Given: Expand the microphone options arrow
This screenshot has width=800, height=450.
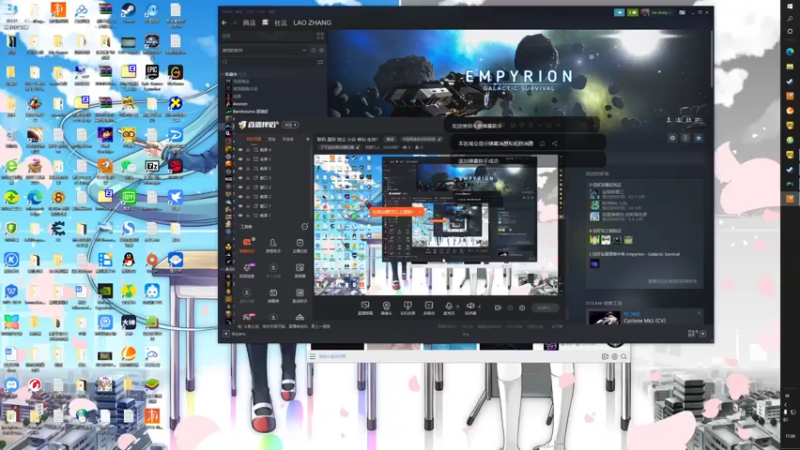Looking at the screenshot, I should [x=458, y=307].
